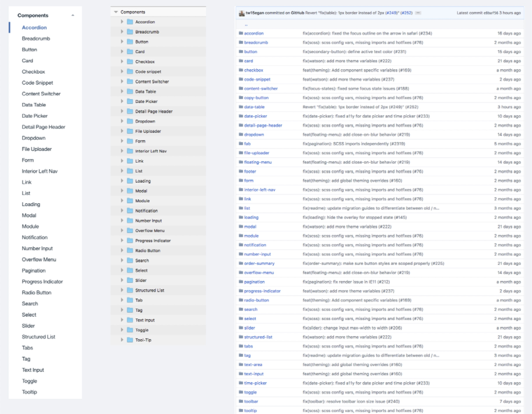The image size is (532, 414).
Task: Click accordion commit message about focus outline
Action: point(367,33)
